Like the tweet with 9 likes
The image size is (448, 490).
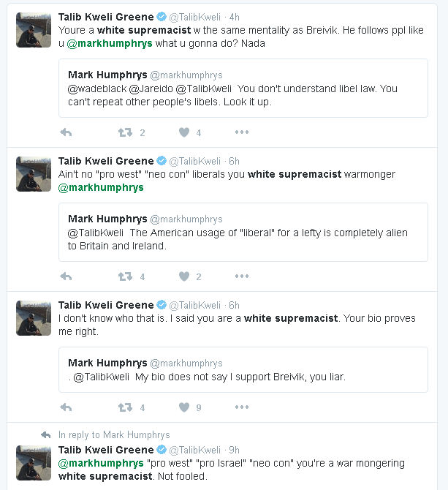pyautogui.click(x=184, y=407)
